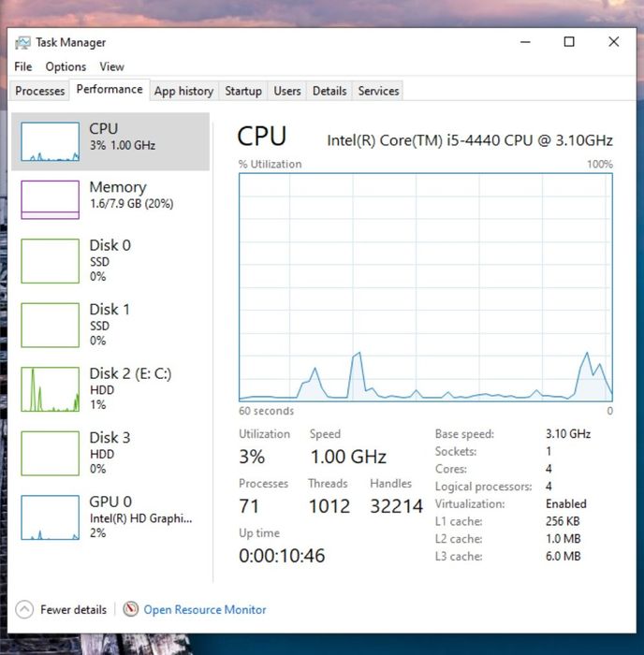Click the Threads count 1012

329,506
